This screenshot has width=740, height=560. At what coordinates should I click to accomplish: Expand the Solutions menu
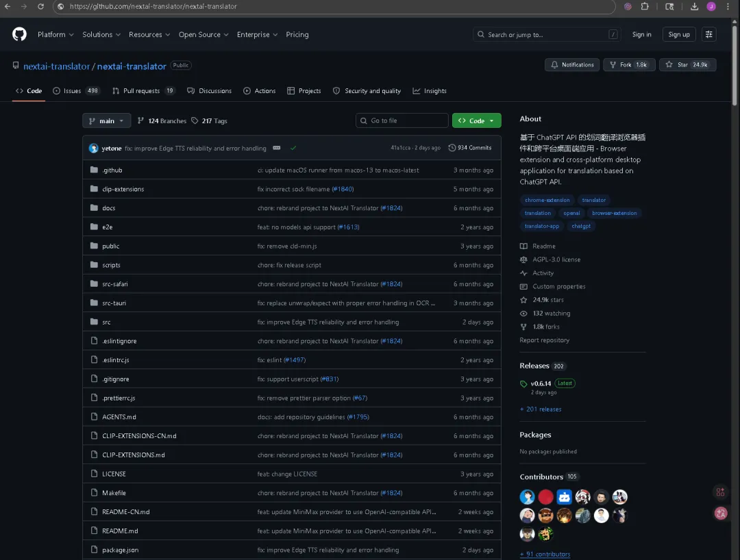coord(101,34)
